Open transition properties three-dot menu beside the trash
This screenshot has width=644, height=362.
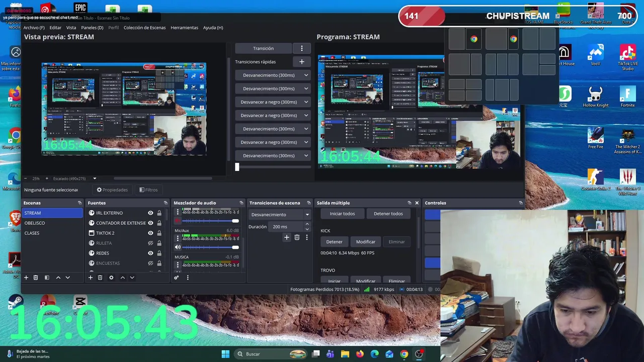(306, 237)
